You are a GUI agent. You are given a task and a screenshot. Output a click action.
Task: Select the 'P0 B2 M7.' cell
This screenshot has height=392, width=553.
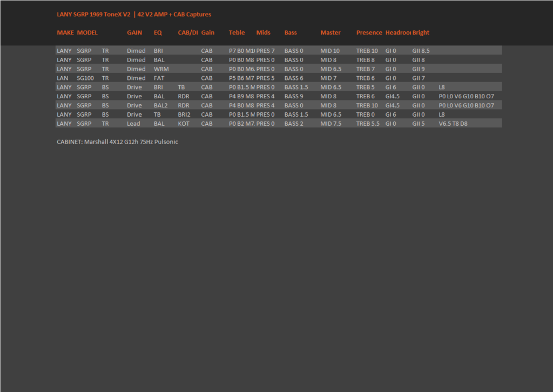pyautogui.click(x=242, y=124)
